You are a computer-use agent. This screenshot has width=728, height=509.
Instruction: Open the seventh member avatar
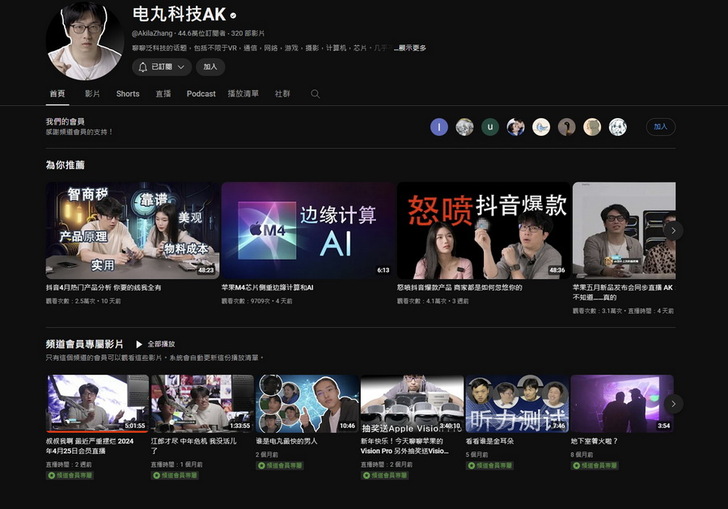(592, 127)
